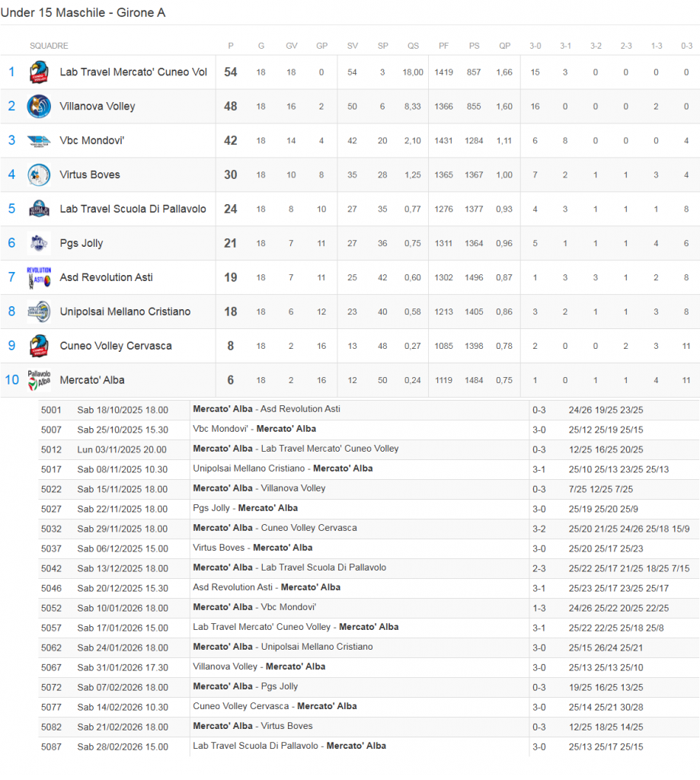The height and width of the screenshot is (780, 700).
Task: Click the SQUADRE column header
Action: point(49,46)
